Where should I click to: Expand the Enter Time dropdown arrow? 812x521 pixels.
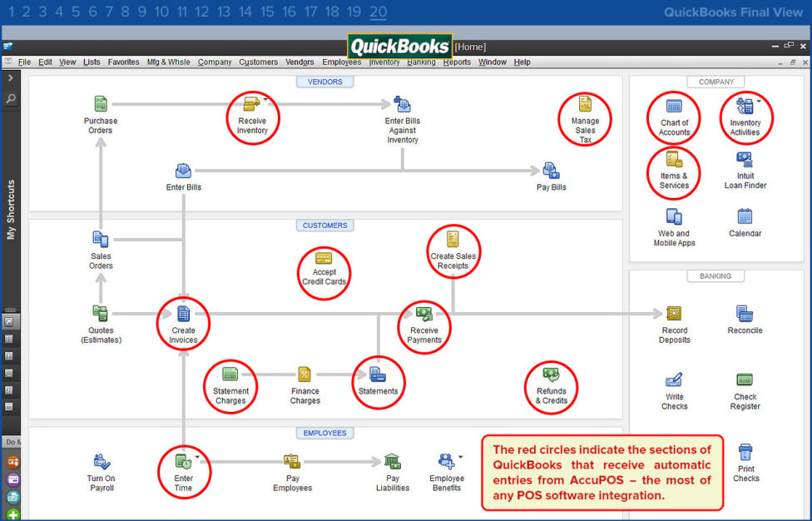pyautogui.click(x=197, y=457)
